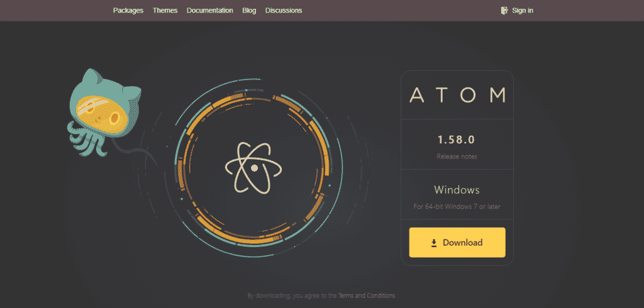644x308 pixels.
Task: Click the Windows platform label
Action: (457, 190)
